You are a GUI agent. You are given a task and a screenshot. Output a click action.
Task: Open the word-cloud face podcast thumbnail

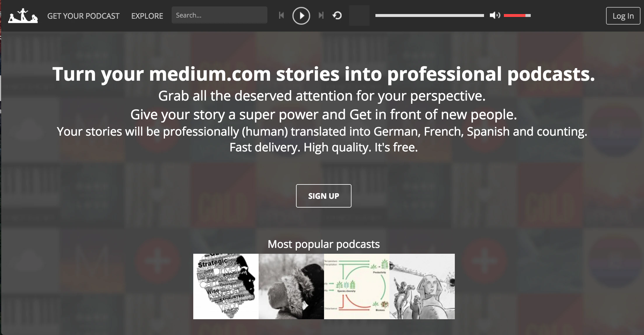click(x=226, y=286)
